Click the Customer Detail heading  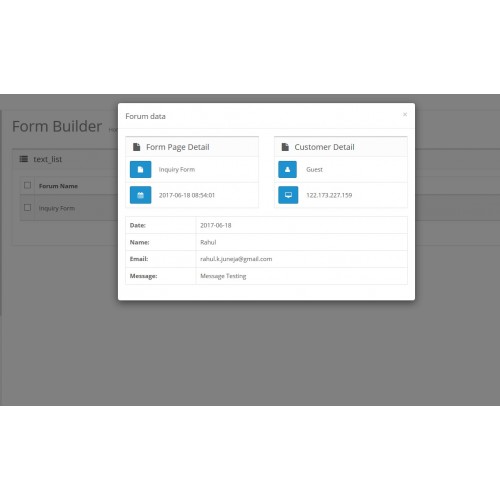324,147
